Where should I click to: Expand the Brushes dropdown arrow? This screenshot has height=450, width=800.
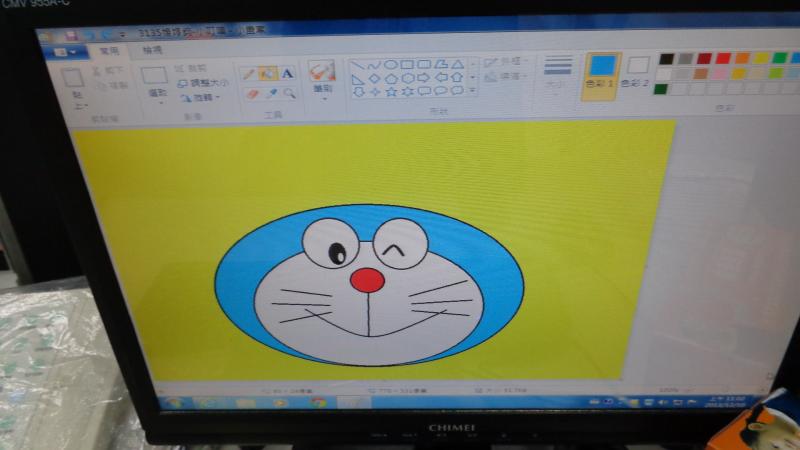324,98
